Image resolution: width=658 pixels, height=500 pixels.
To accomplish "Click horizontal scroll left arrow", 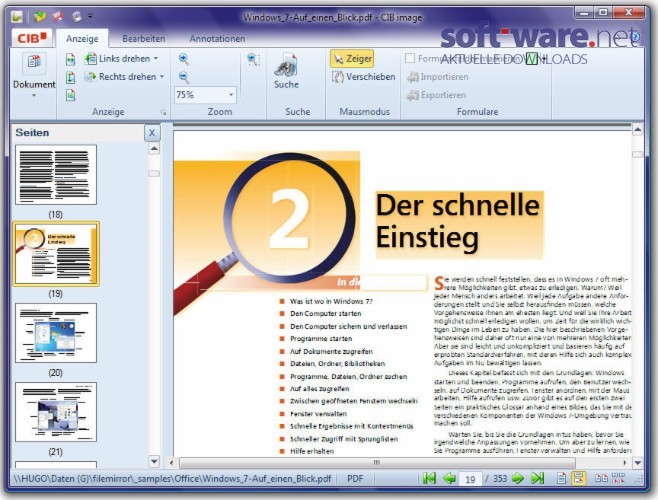I will tap(171, 463).
